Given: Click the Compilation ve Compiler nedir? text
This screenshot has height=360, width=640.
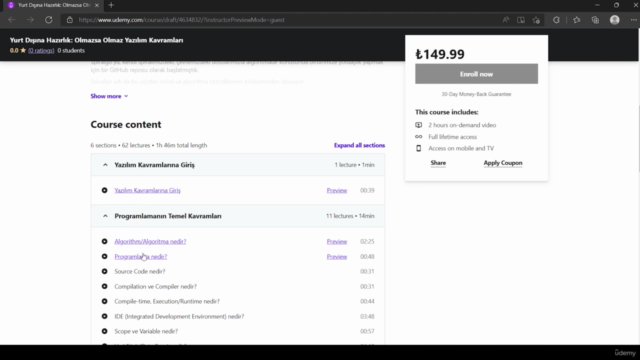Looking at the screenshot, I should [156, 287].
